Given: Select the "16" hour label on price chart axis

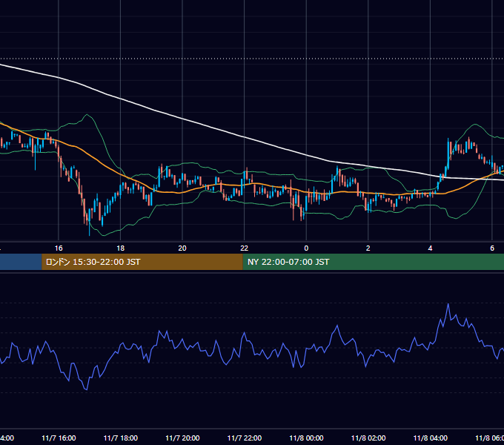Looking at the screenshot, I should click(x=59, y=248).
